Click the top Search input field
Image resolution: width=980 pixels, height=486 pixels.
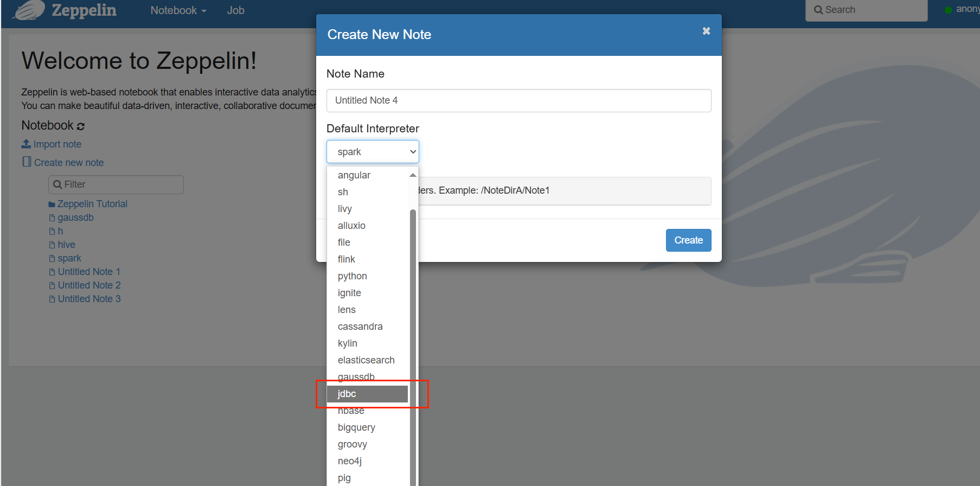pyautogui.click(x=867, y=10)
